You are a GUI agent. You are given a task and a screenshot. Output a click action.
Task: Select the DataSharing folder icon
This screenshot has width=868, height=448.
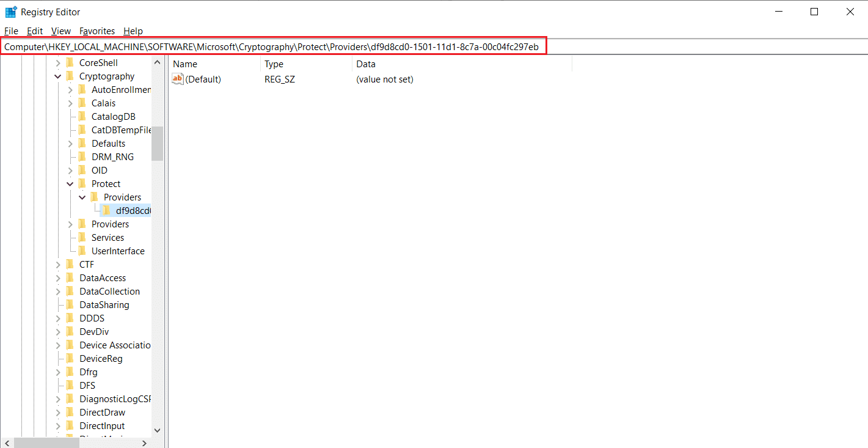[70, 304]
